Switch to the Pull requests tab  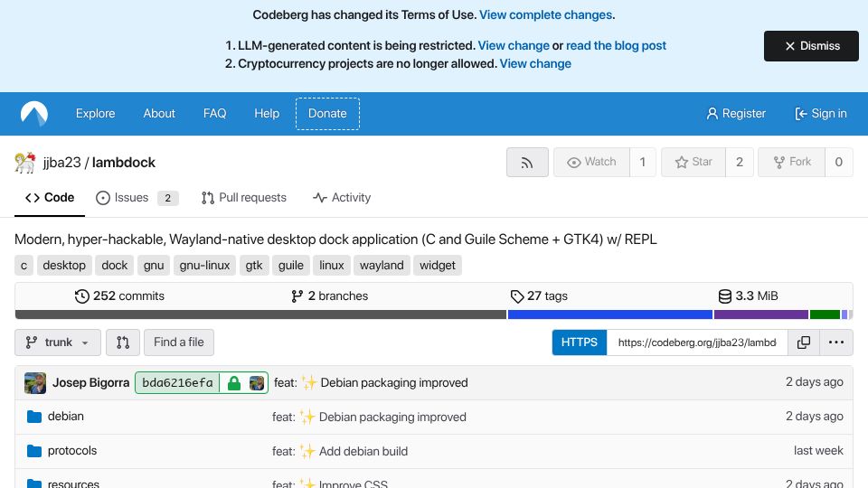tap(243, 198)
